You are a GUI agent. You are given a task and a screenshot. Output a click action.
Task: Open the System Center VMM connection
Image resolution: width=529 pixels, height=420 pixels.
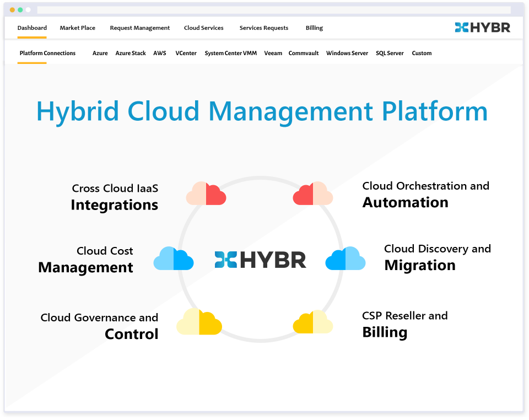tap(230, 53)
